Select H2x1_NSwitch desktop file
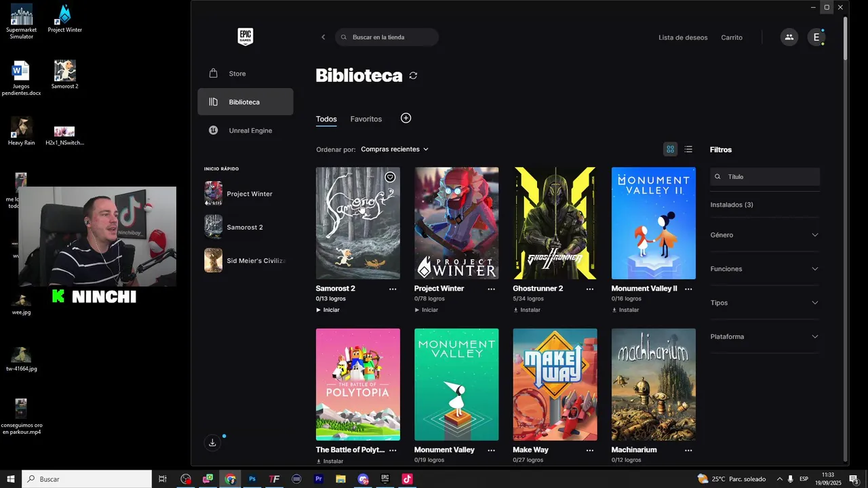The image size is (868, 488). (64, 135)
